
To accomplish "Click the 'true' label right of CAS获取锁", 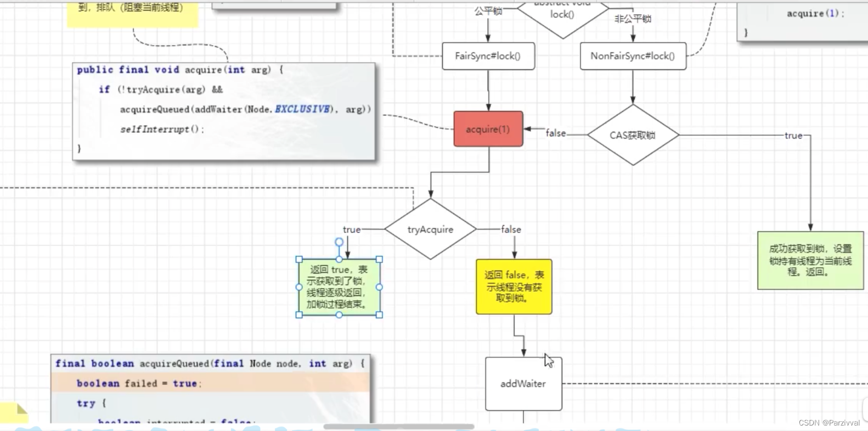I will click(x=793, y=136).
